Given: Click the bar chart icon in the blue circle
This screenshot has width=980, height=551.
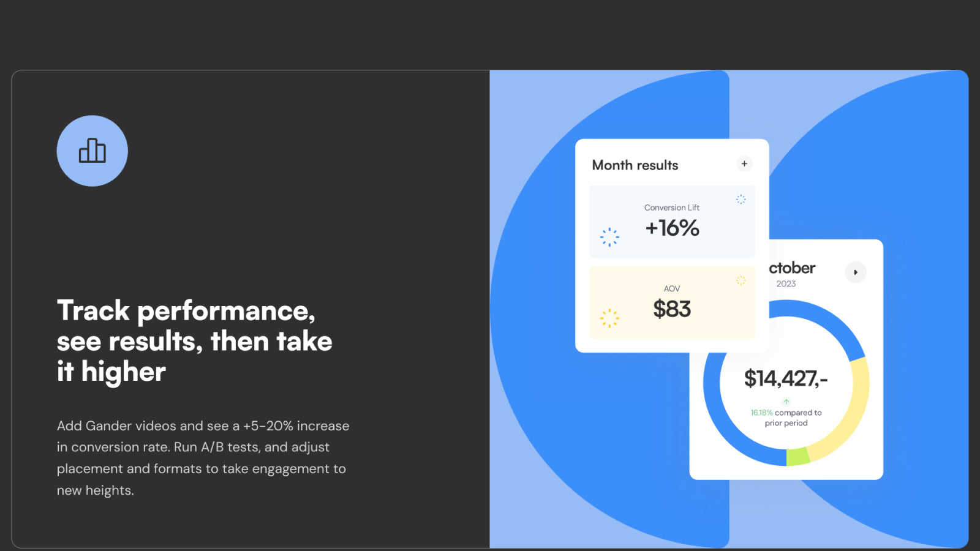Looking at the screenshot, I should coord(92,151).
